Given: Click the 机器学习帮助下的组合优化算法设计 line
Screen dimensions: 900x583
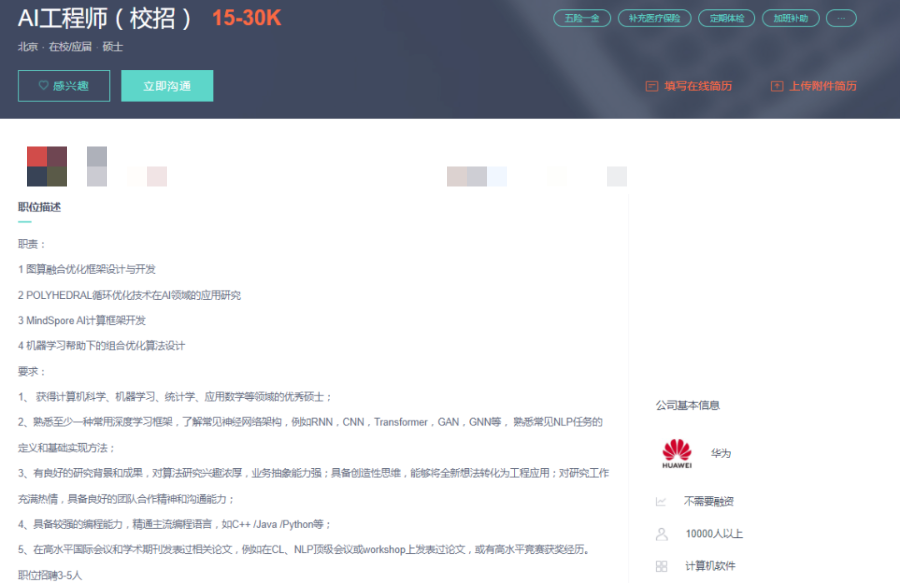Looking at the screenshot, I should click(x=101, y=346).
